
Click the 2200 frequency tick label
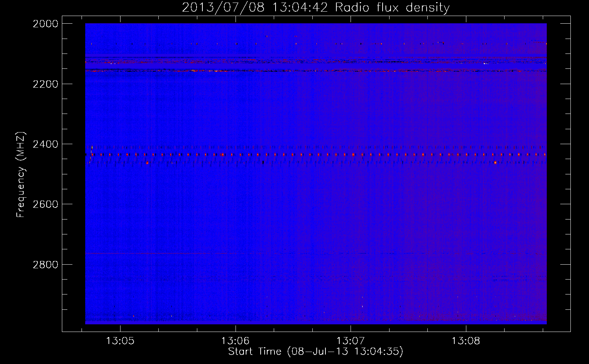tap(46, 84)
